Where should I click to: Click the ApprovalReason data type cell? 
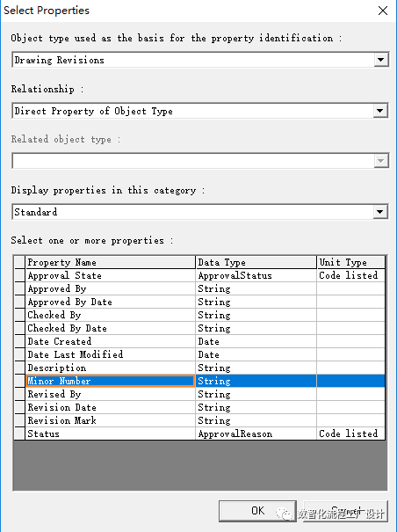pos(256,434)
